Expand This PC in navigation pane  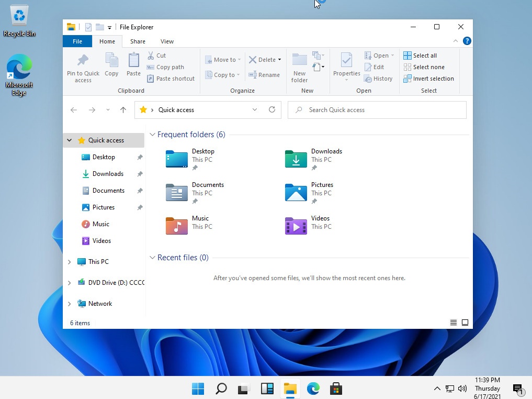point(69,262)
